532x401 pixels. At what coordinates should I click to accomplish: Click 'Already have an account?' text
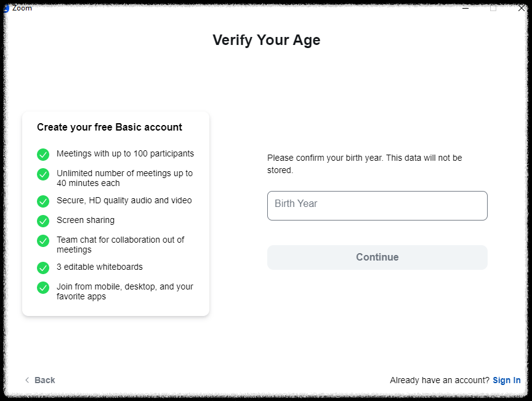click(439, 380)
